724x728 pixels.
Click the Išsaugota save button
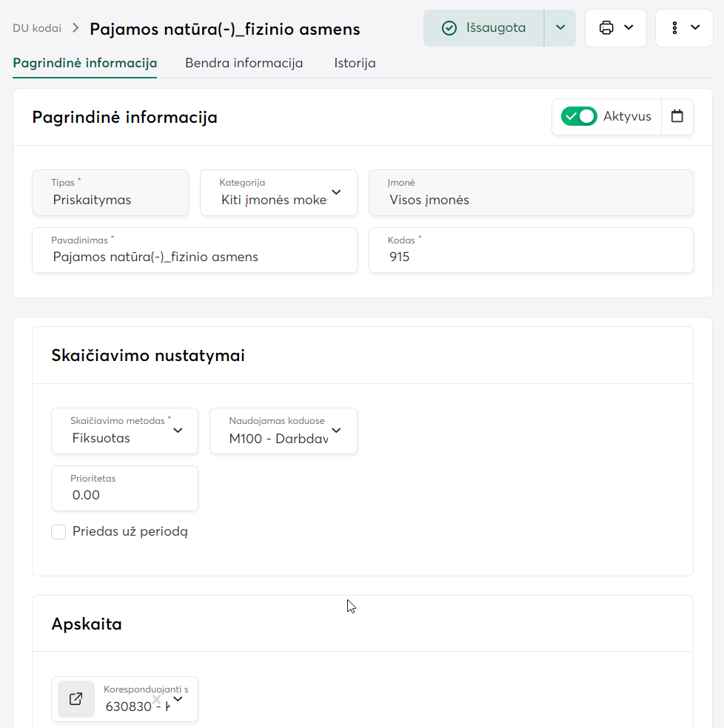tap(484, 28)
